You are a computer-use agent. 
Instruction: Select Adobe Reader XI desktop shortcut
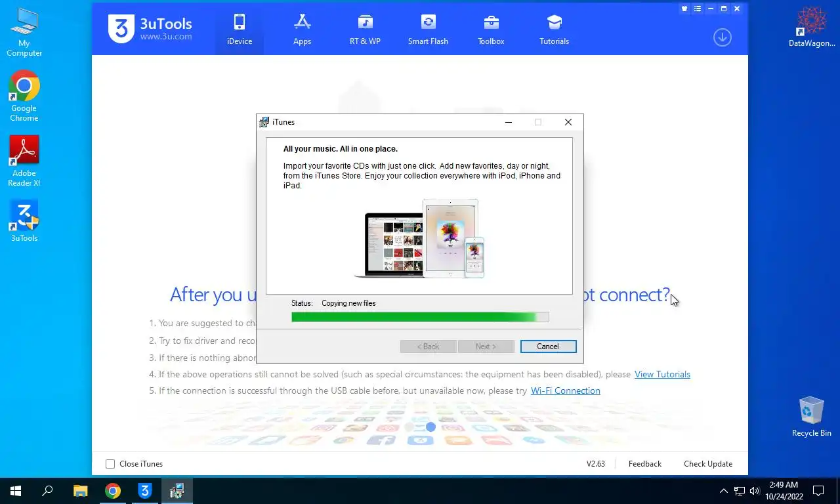pos(24,161)
